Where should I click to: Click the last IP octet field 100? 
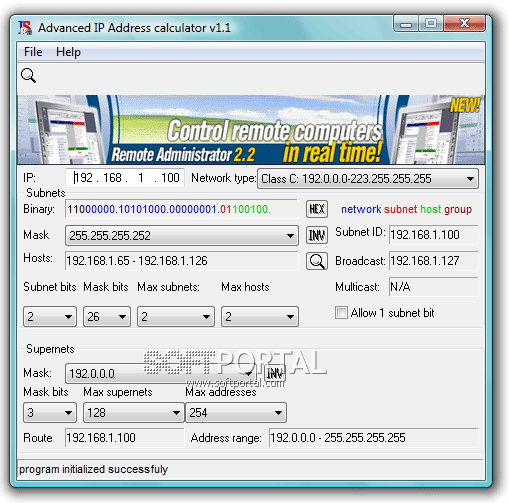click(x=170, y=178)
